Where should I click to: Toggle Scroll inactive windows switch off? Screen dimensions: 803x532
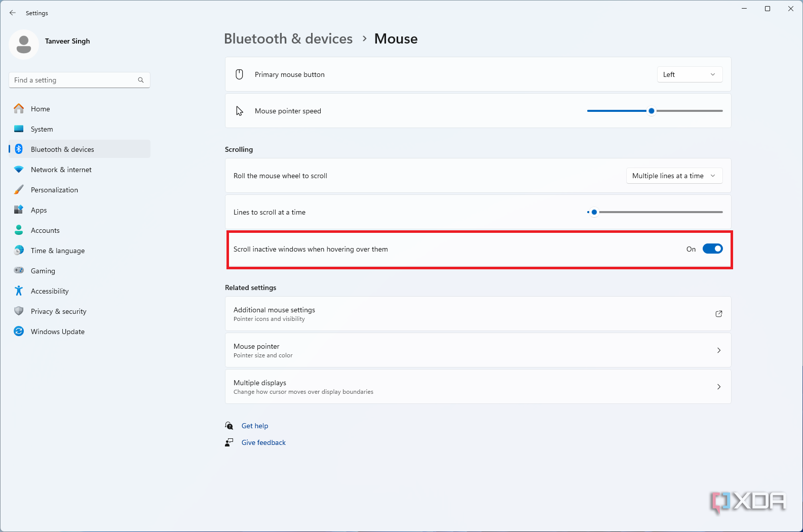click(x=712, y=249)
